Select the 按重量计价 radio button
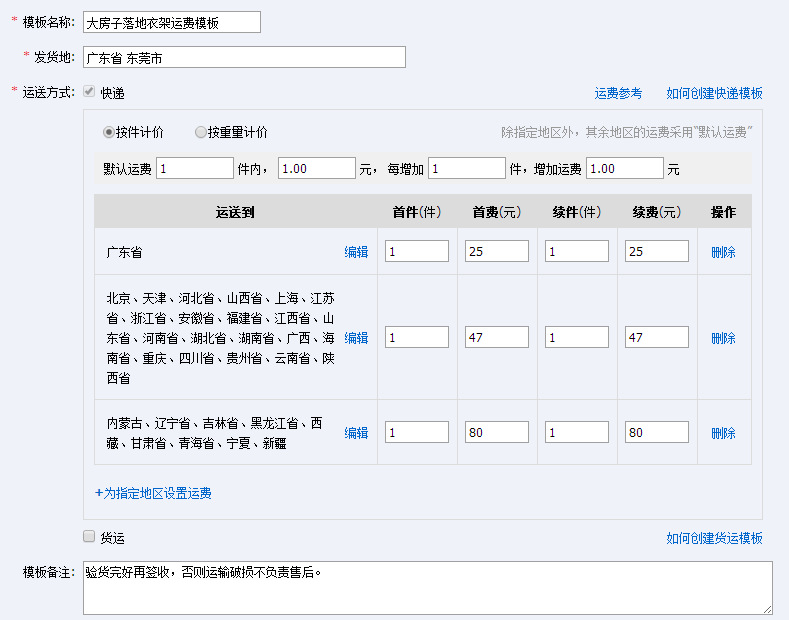The height and width of the screenshot is (620, 789). coord(201,132)
